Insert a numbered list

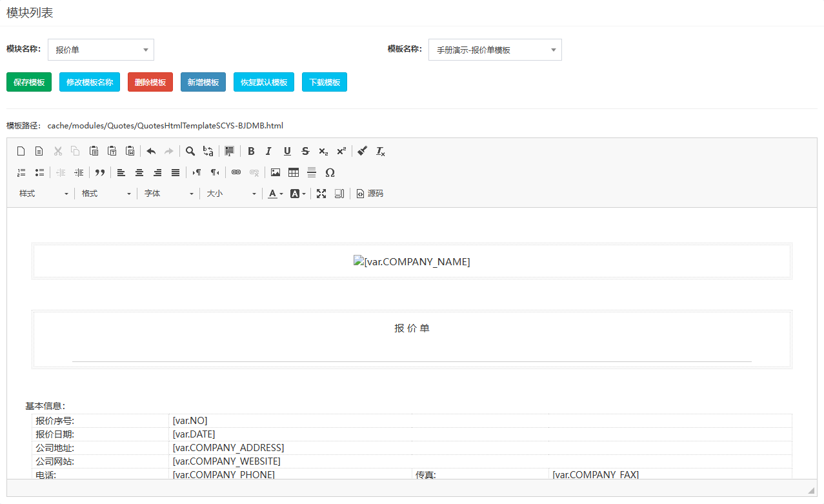(x=21, y=173)
